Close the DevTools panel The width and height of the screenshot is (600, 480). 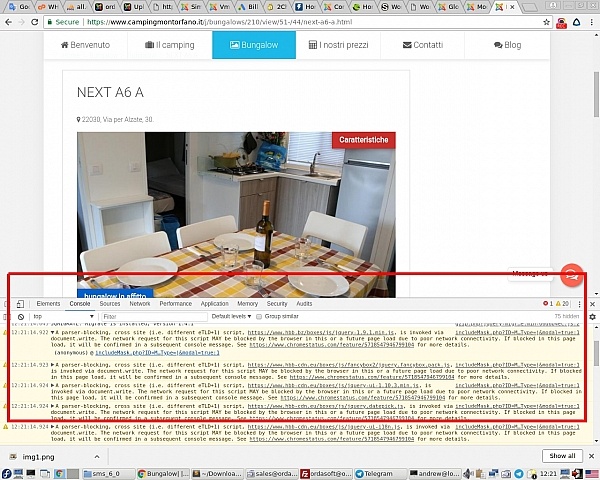592,304
